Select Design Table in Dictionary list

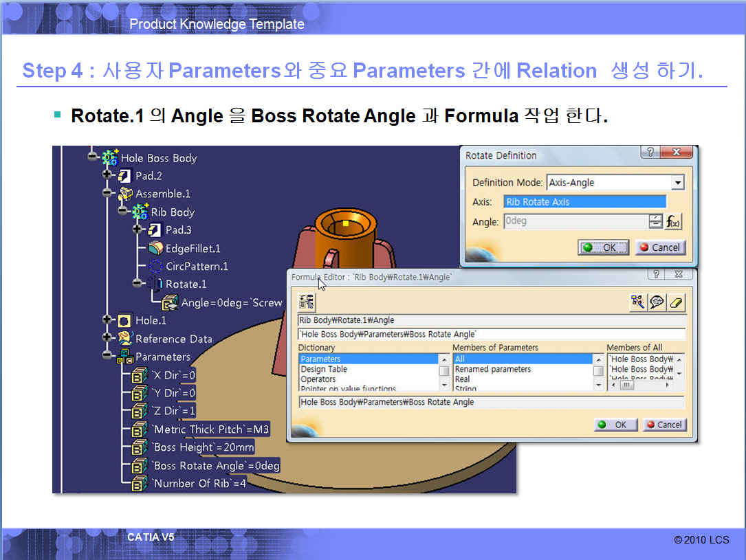(x=324, y=369)
